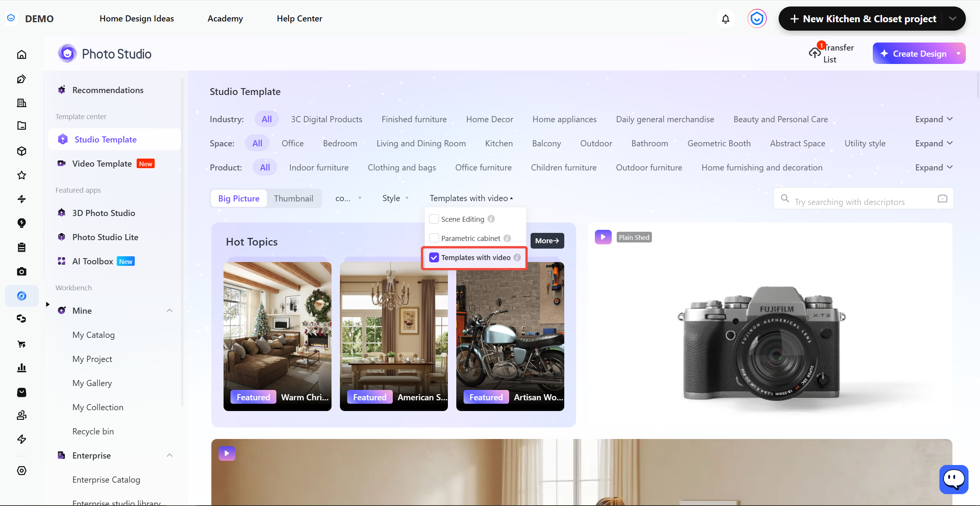Click the pen design icon in rail
The image size is (980, 506).
click(x=22, y=79)
